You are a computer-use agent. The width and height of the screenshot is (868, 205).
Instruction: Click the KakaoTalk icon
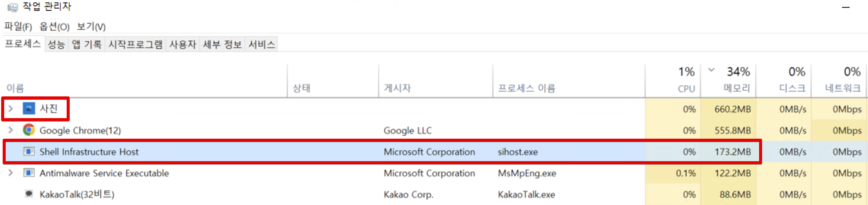(29, 194)
